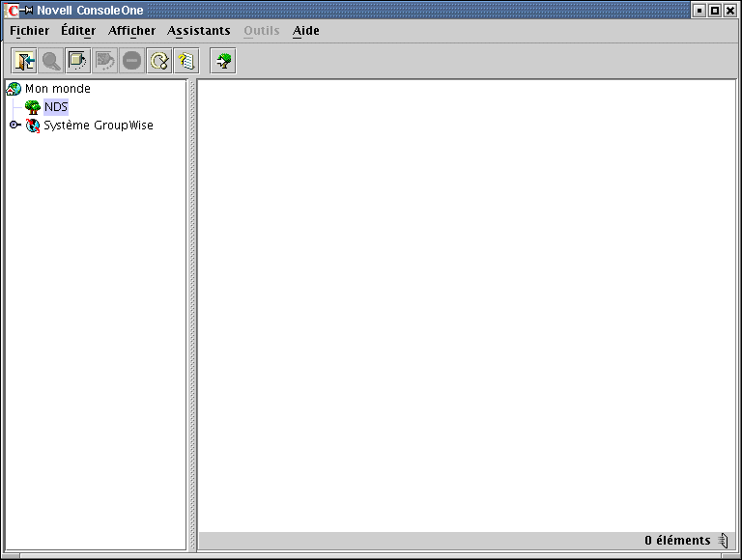Expand the Système GroupWise tree node
742x560 pixels.
(14, 125)
